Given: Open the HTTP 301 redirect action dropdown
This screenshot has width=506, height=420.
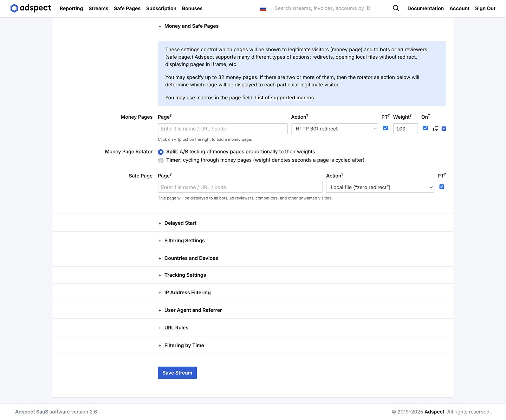Looking at the screenshot, I should (334, 129).
